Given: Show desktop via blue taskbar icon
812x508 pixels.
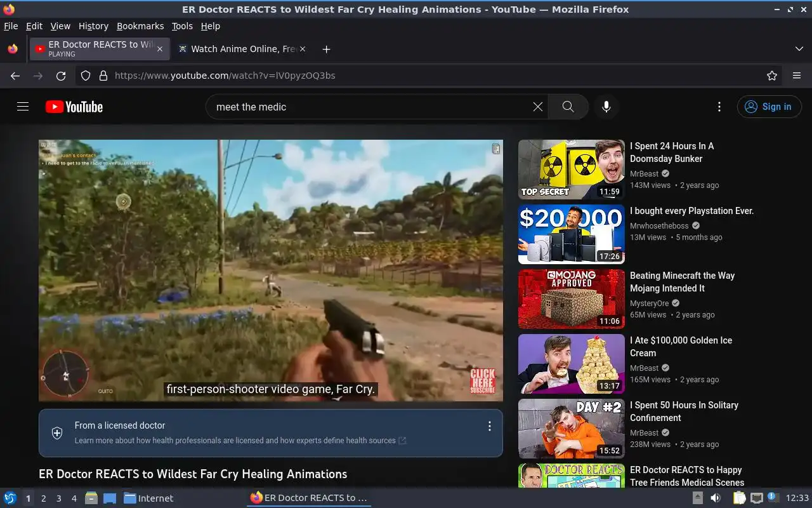Looking at the screenshot, I should pos(109,498).
